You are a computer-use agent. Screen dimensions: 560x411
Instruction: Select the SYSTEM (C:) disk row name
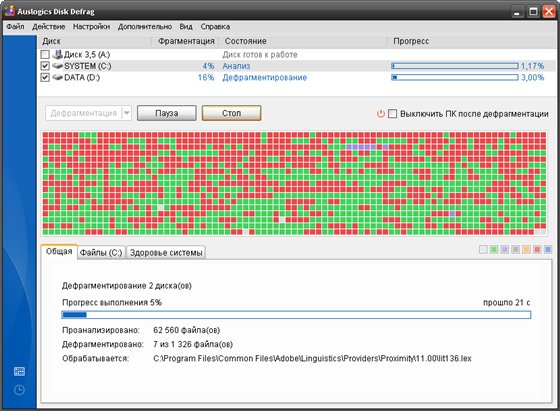pyautogui.click(x=88, y=66)
